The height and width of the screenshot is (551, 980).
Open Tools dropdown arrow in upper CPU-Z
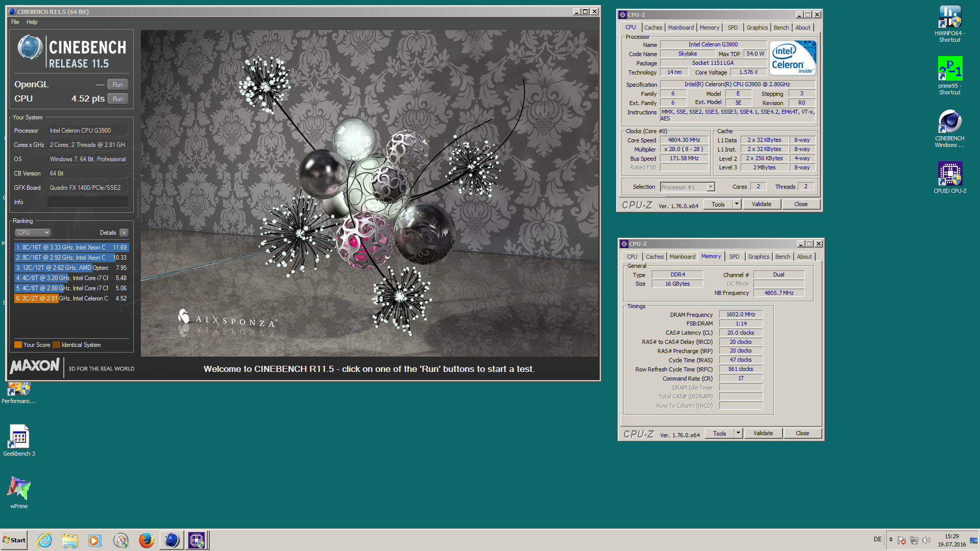click(737, 205)
